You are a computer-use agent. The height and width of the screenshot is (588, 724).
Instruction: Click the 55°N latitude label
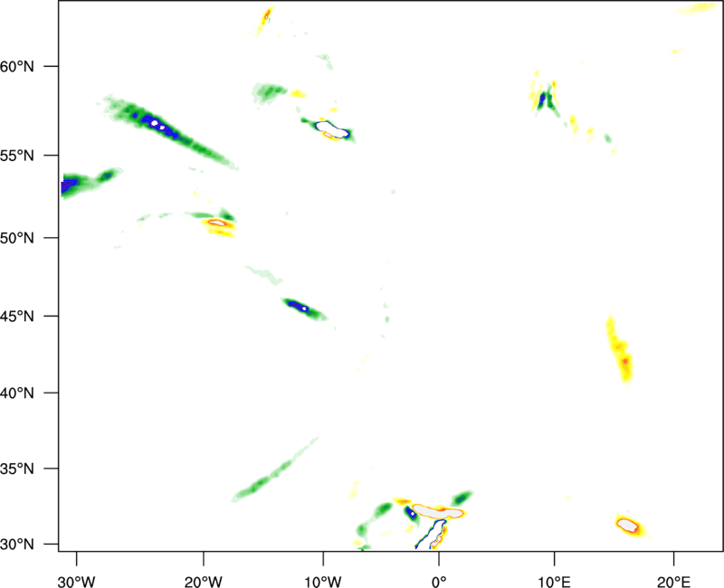point(17,155)
